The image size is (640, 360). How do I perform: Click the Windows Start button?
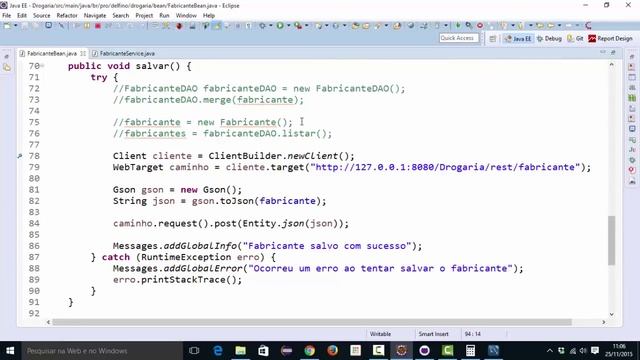tap(10, 351)
